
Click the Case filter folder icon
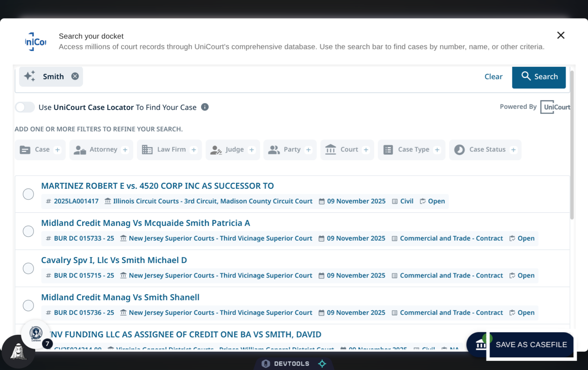point(25,149)
